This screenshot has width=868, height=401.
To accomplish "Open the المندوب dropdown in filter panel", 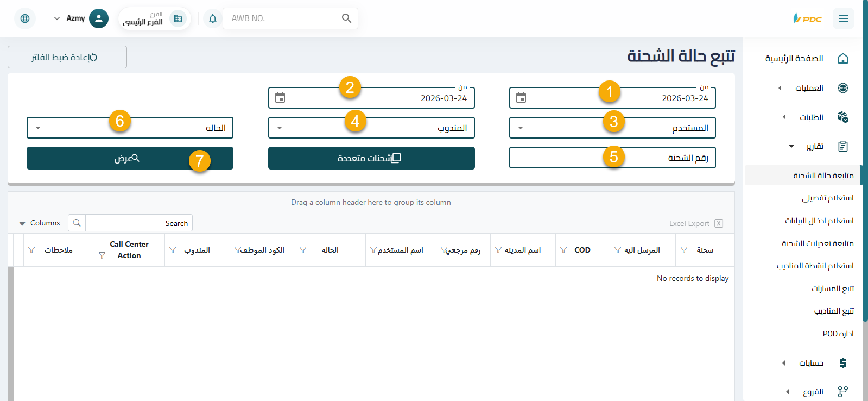I will 371,128.
